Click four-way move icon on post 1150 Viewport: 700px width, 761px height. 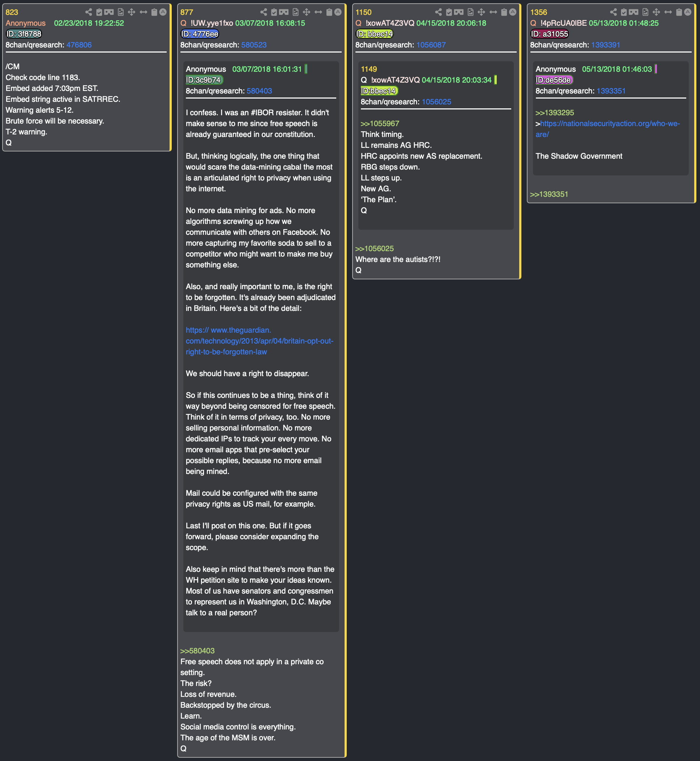pyautogui.click(x=481, y=12)
